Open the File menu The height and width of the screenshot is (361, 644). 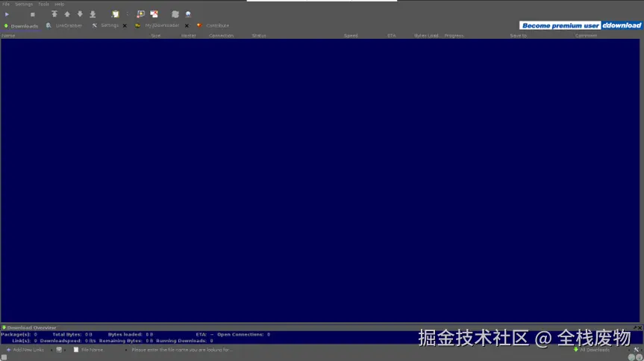(6, 4)
